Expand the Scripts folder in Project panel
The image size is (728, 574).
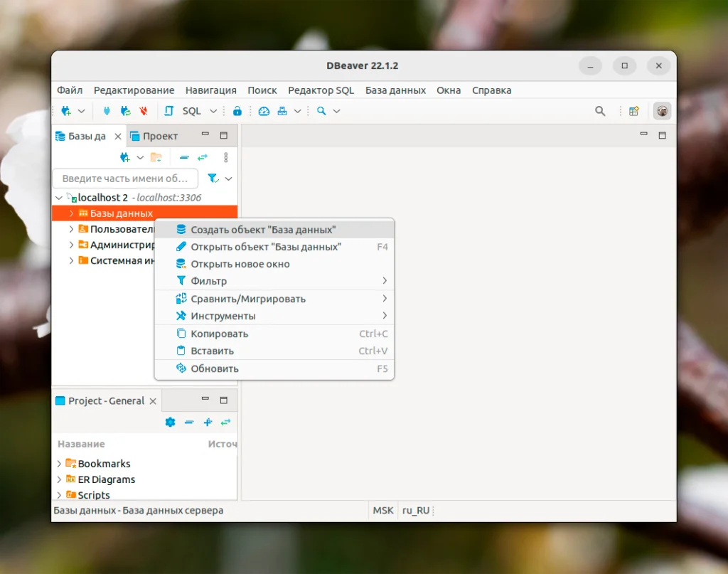60,495
